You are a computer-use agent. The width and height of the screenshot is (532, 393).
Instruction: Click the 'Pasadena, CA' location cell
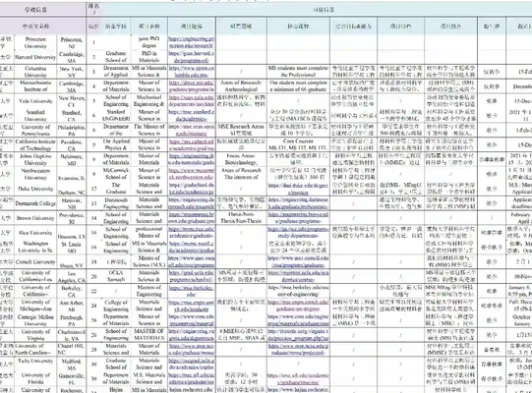point(72,144)
